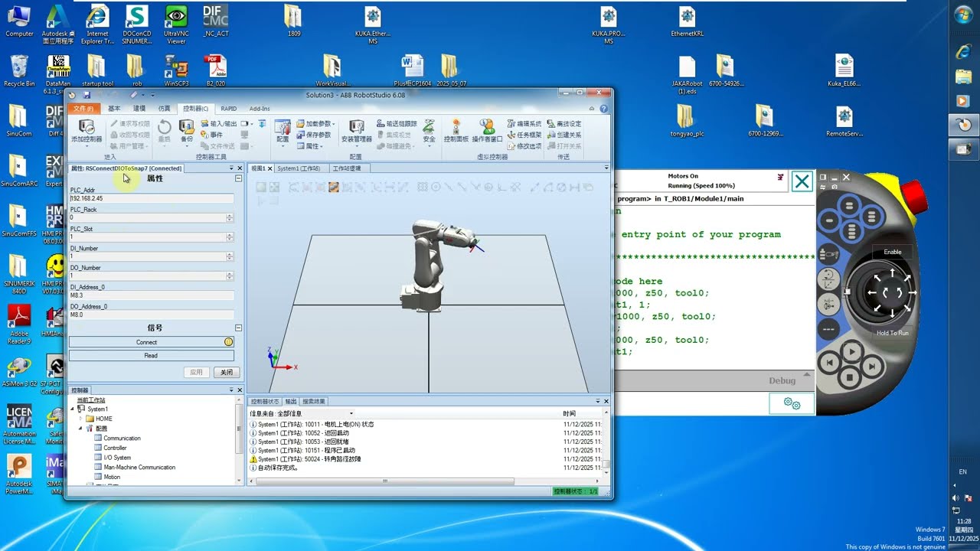Toggle the Enable device button on FlexPendant

[892, 252]
